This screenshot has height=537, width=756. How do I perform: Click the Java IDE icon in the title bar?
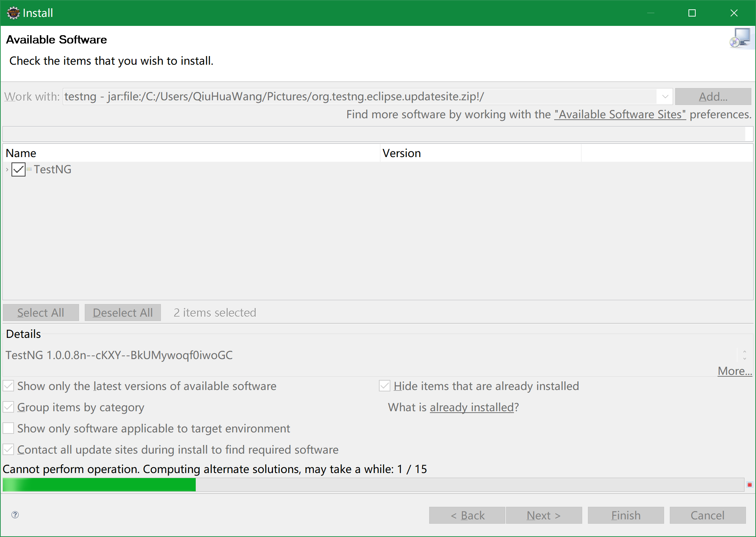tap(13, 13)
